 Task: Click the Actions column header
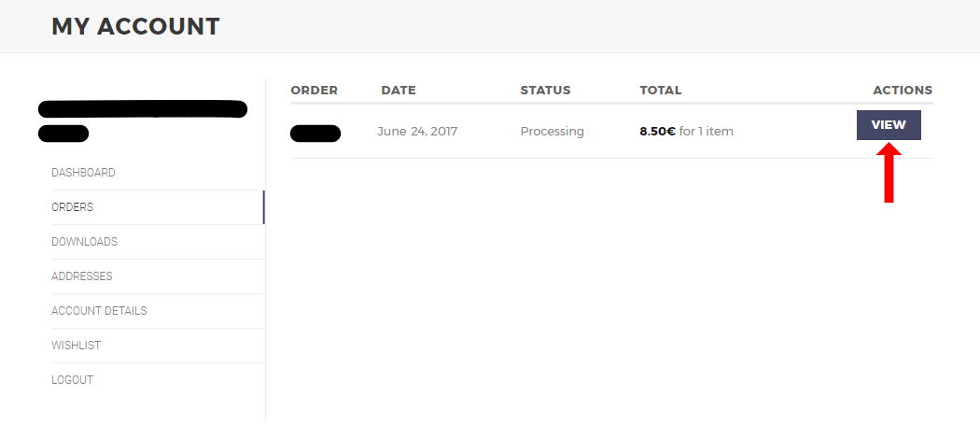click(903, 91)
